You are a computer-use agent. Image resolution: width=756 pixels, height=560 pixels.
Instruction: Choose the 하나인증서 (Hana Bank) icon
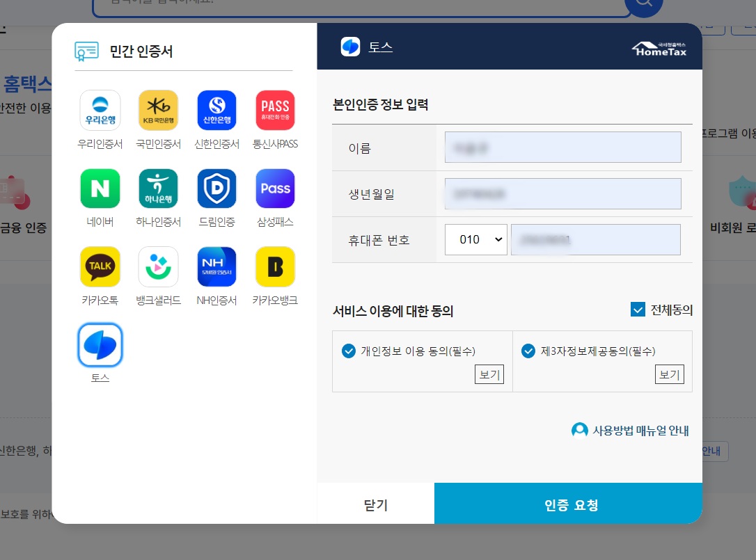[159, 189]
